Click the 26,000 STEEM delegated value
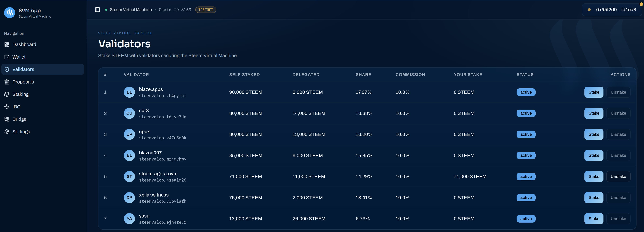The height and width of the screenshot is (232, 644). [309, 219]
